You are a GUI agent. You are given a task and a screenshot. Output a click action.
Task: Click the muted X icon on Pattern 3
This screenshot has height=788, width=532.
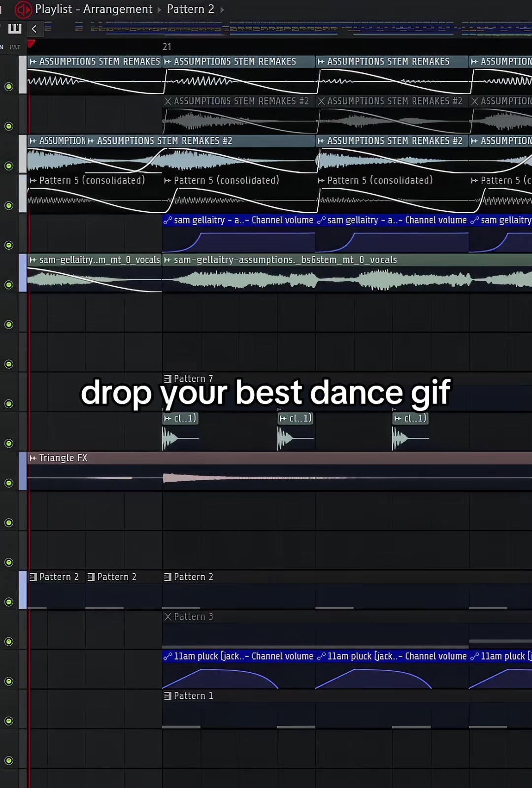coord(167,617)
